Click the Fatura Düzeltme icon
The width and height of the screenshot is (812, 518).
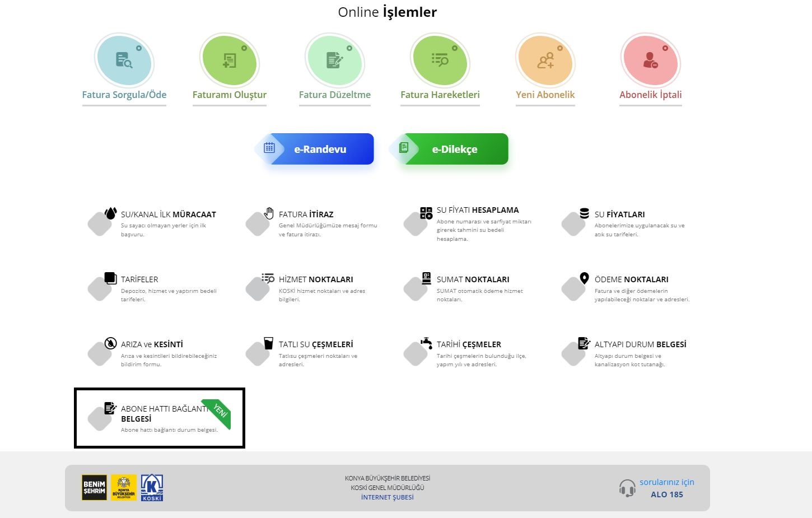[334, 60]
